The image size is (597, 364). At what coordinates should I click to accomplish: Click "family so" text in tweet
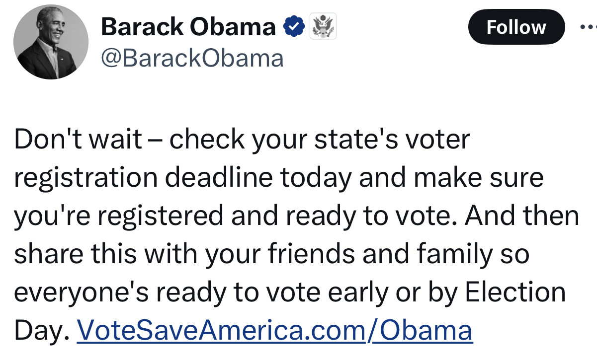(x=473, y=254)
